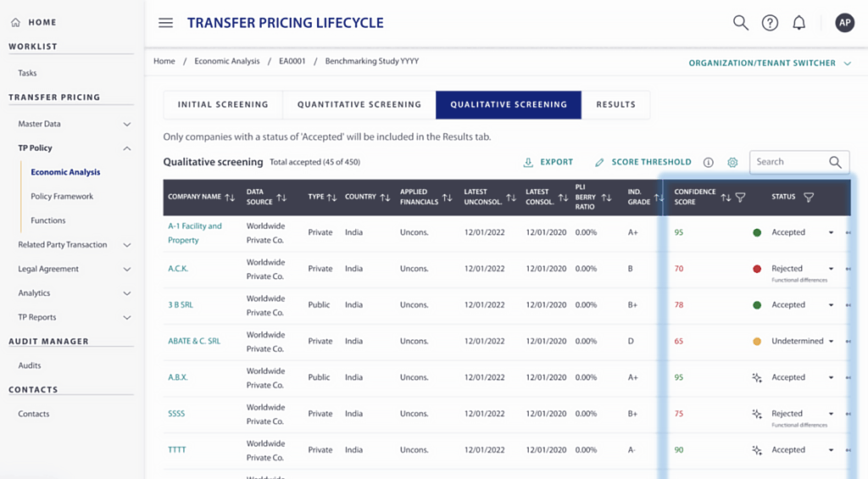This screenshot has height=479, width=868.
Task: Select Policy Framework in sidebar
Action: (62, 197)
